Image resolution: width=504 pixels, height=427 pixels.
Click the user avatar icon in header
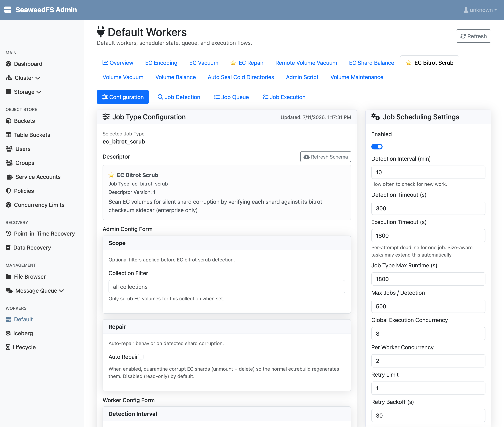466,10
